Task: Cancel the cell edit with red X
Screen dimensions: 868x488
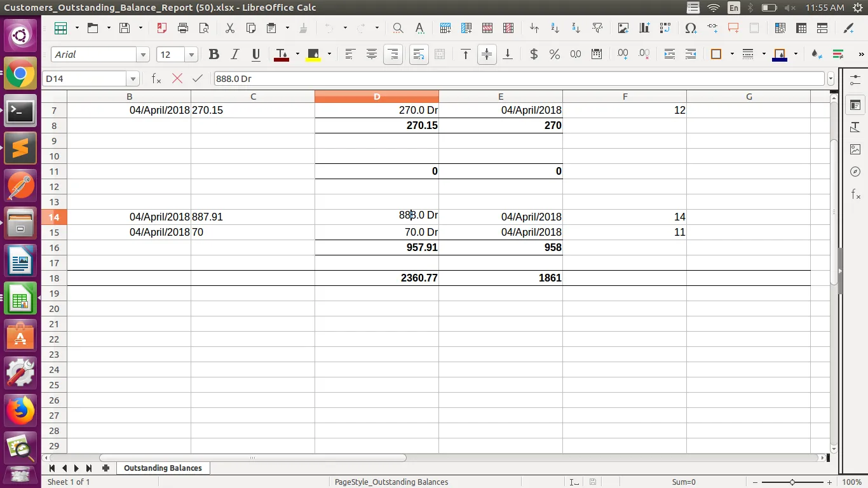Action: pyautogui.click(x=177, y=79)
